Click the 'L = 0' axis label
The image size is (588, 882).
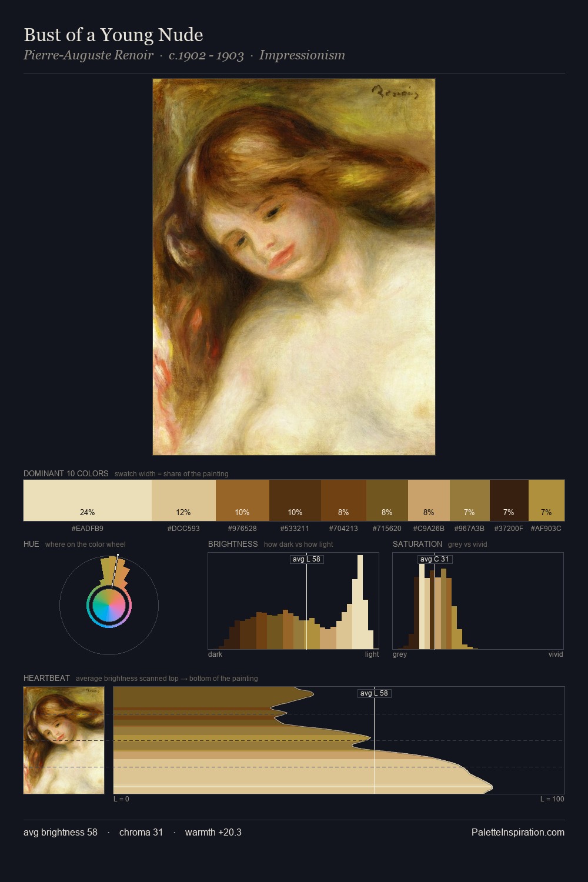pos(121,799)
